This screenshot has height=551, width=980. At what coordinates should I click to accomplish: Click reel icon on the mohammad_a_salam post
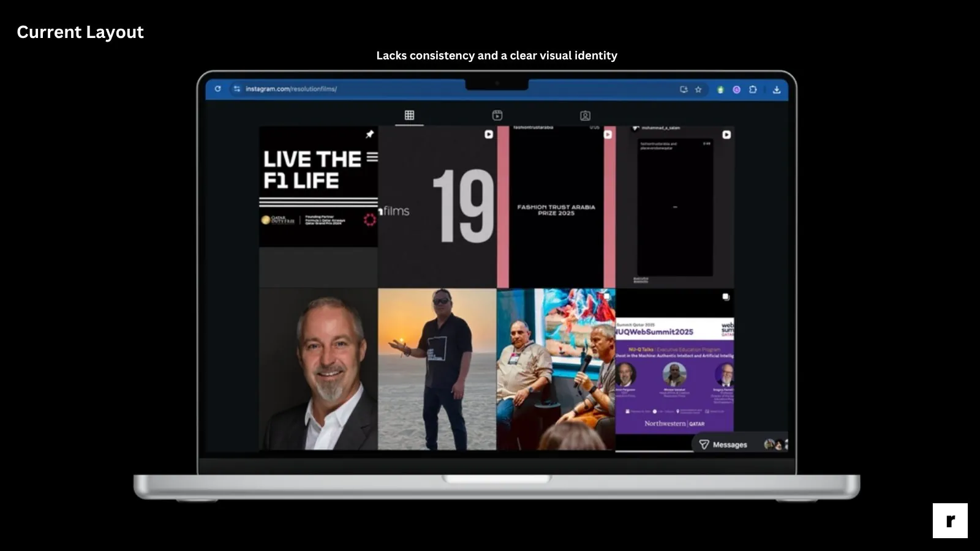click(x=726, y=134)
